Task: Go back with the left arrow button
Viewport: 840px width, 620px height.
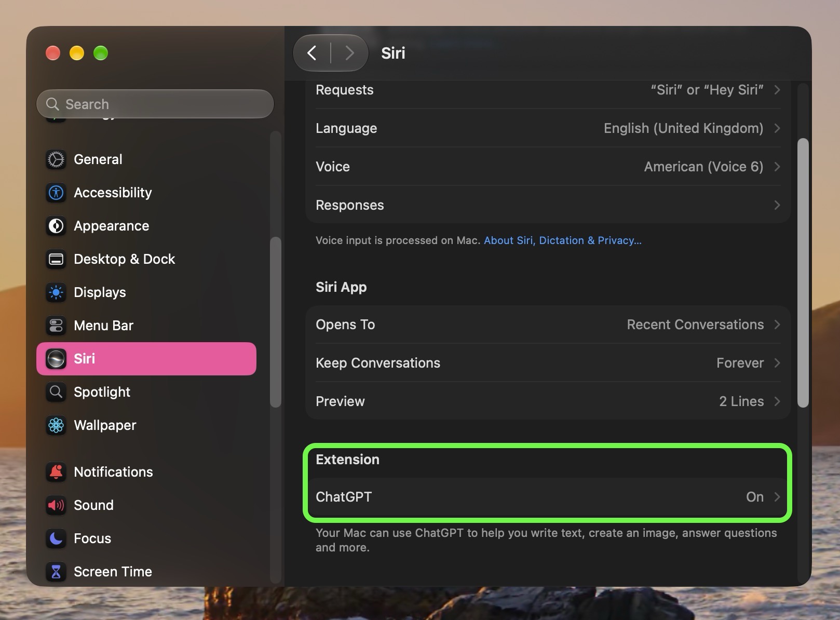Action: pos(311,53)
